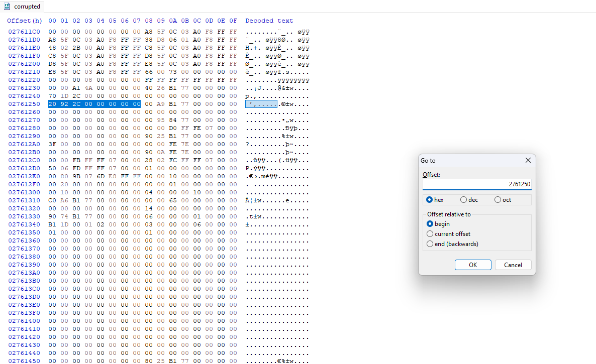Click the Offset input field
This screenshot has height=364, width=596.
tap(476, 184)
